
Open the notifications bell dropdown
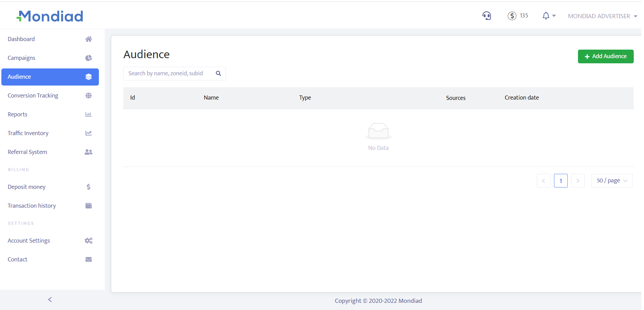click(548, 16)
